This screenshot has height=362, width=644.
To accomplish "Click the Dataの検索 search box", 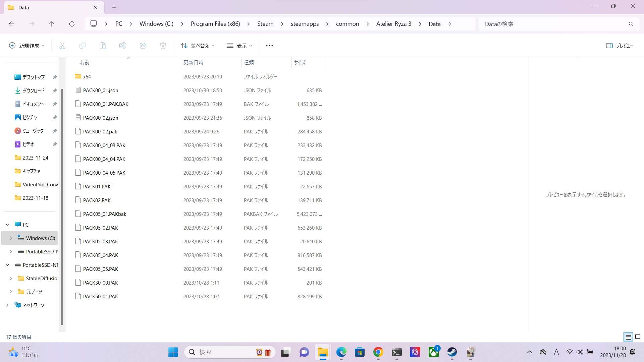I will 559,24.
